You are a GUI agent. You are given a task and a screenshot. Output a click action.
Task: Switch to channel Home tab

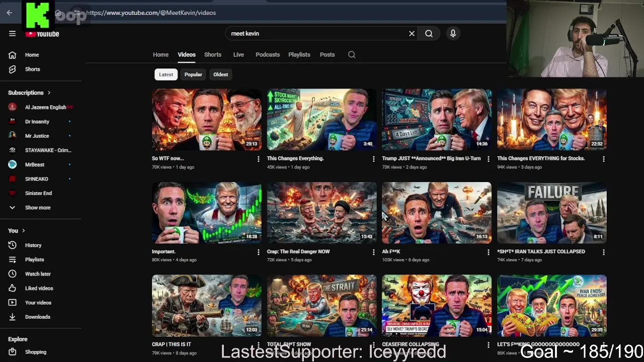click(x=160, y=55)
